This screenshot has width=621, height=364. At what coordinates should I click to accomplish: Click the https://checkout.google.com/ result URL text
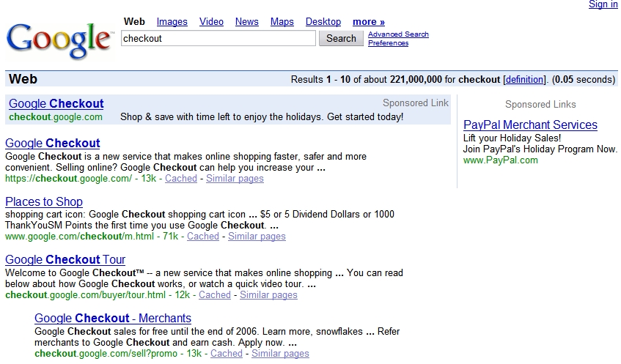(x=68, y=179)
